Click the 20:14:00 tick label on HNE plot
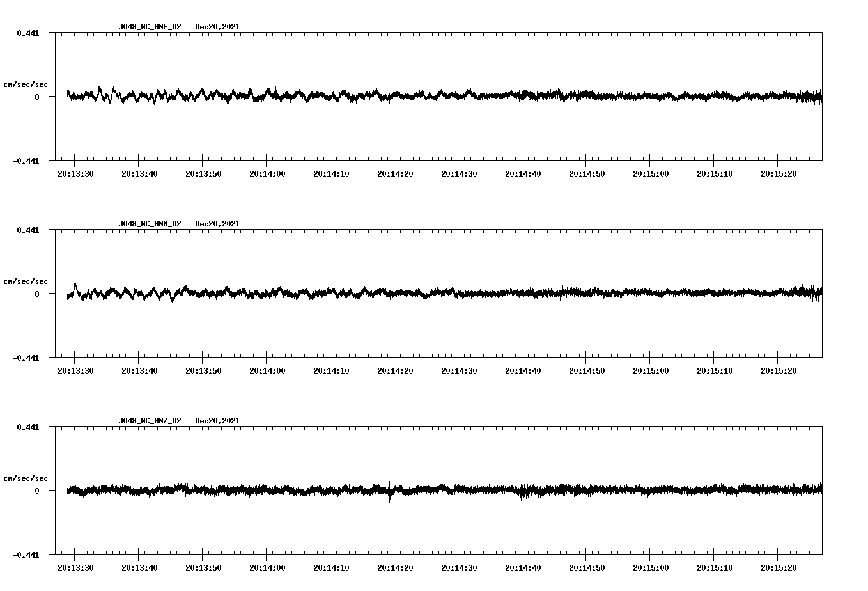Screen dimensions: 868x591 tap(267, 174)
